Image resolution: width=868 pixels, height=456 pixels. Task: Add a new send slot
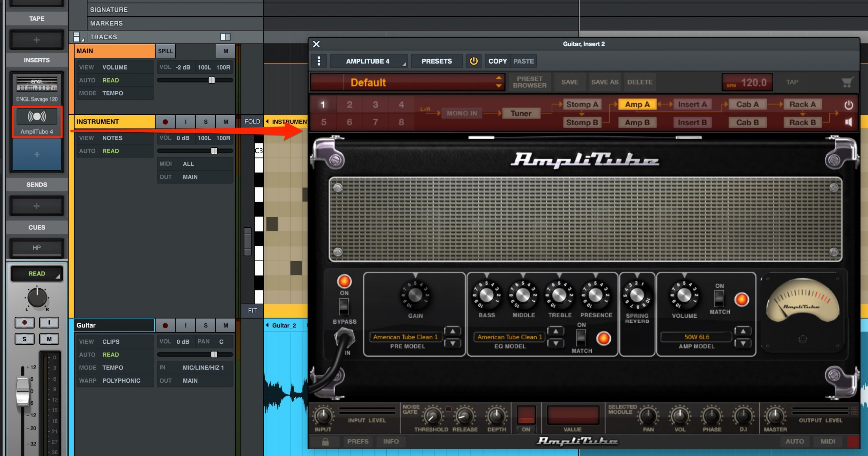coord(37,206)
